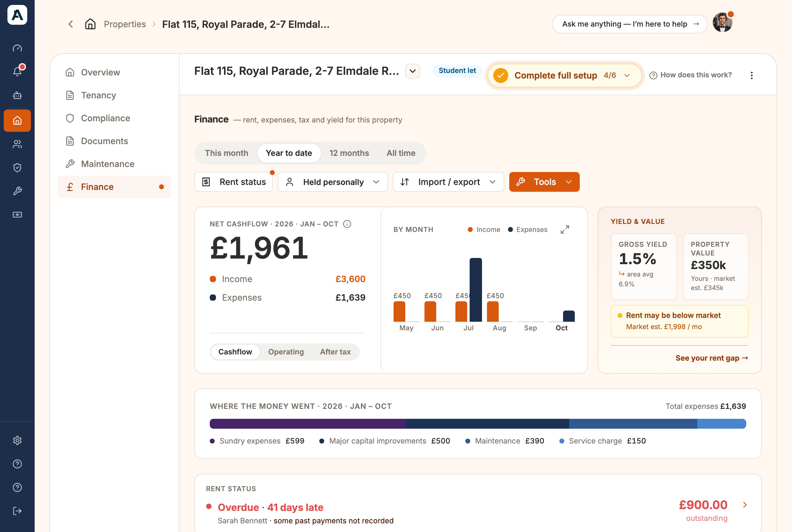Switch the period filter to This month
The height and width of the screenshot is (532, 792).
[226, 153]
